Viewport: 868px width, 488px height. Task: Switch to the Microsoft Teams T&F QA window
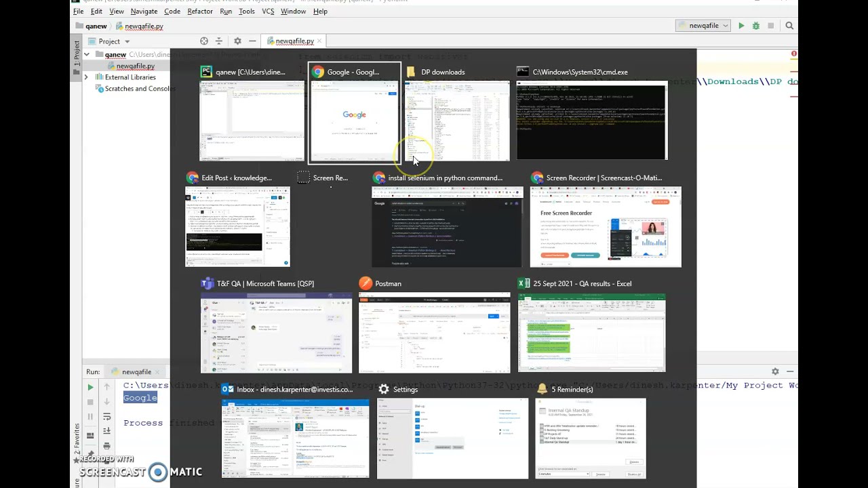coord(276,333)
